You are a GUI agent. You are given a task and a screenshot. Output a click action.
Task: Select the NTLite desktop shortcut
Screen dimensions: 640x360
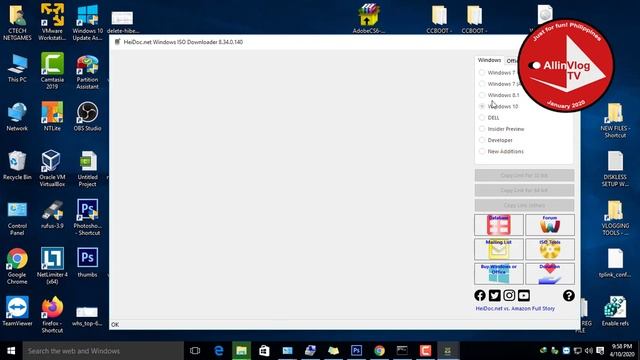(x=52, y=117)
